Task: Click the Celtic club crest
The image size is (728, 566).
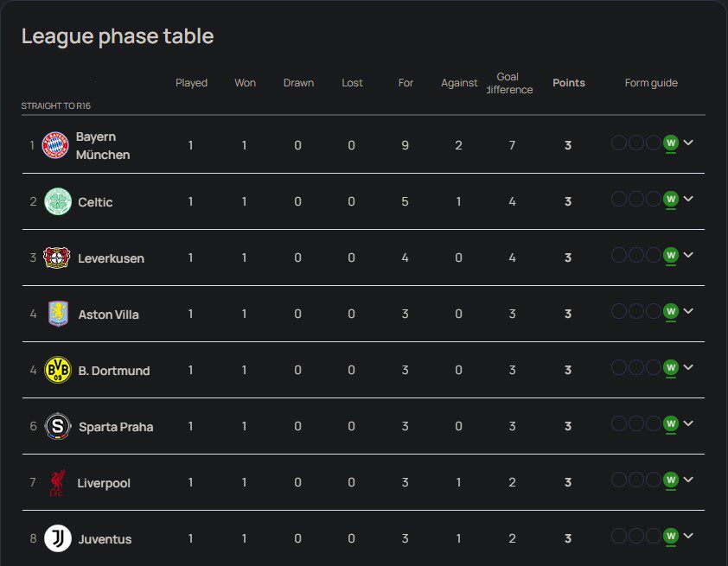Action: (58, 201)
